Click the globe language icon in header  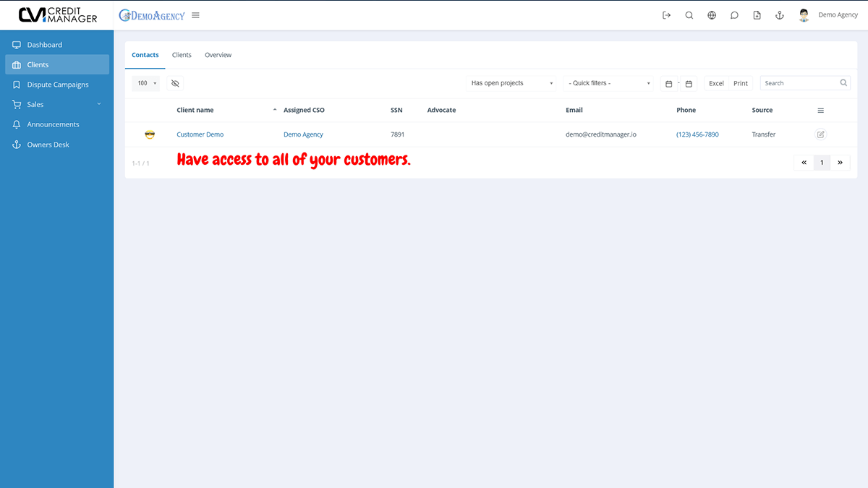click(712, 14)
